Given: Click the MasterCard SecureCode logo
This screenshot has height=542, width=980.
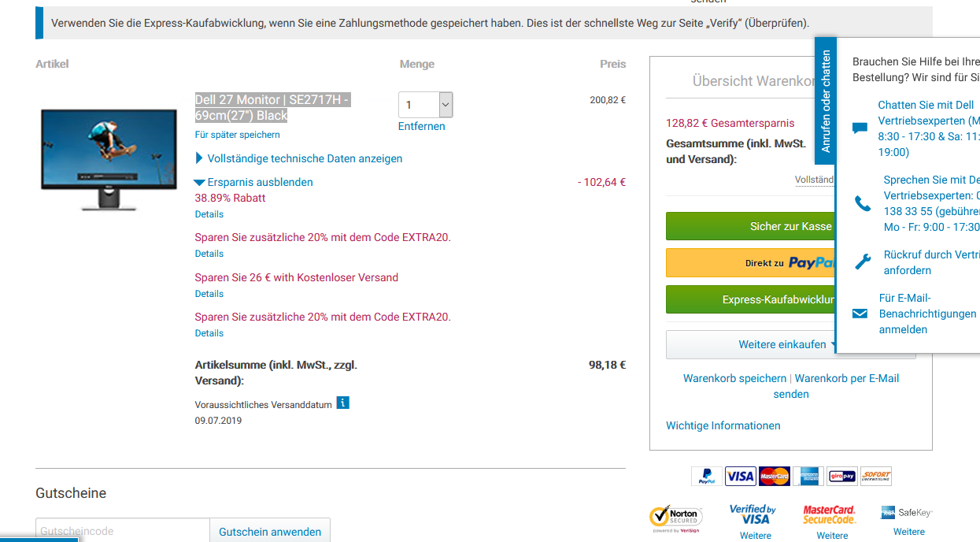Looking at the screenshot, I should [x=829, y=515].
